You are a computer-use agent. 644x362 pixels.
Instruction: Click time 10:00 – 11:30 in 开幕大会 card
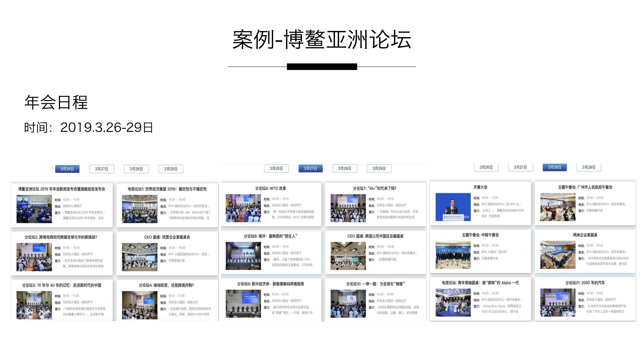pyautogui.click(x=489, y=198)
